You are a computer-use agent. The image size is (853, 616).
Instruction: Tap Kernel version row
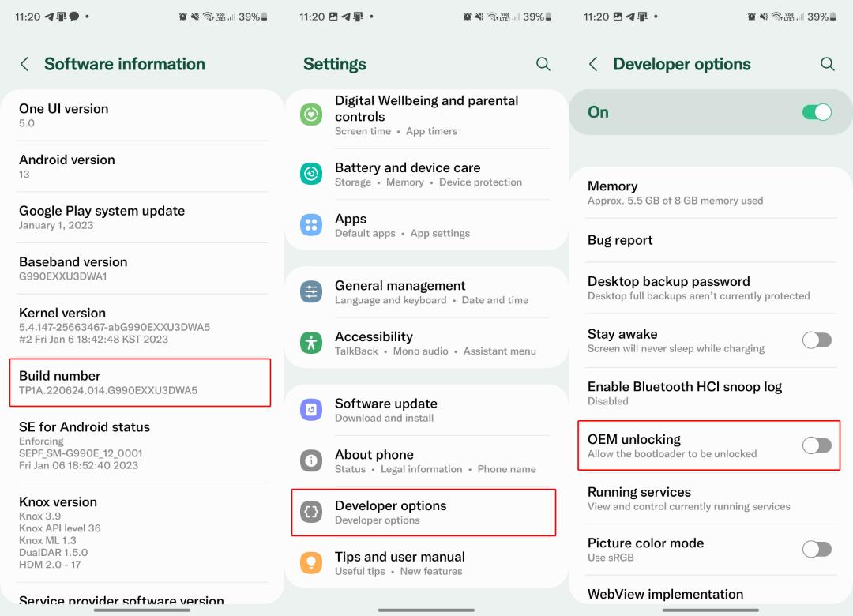click(142, 325)
